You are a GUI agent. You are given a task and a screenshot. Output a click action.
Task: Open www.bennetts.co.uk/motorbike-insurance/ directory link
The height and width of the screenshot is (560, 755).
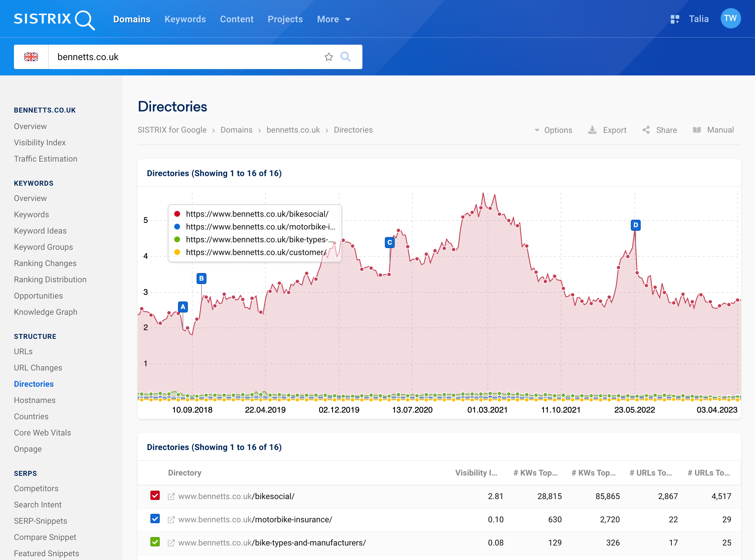point(255,520)
